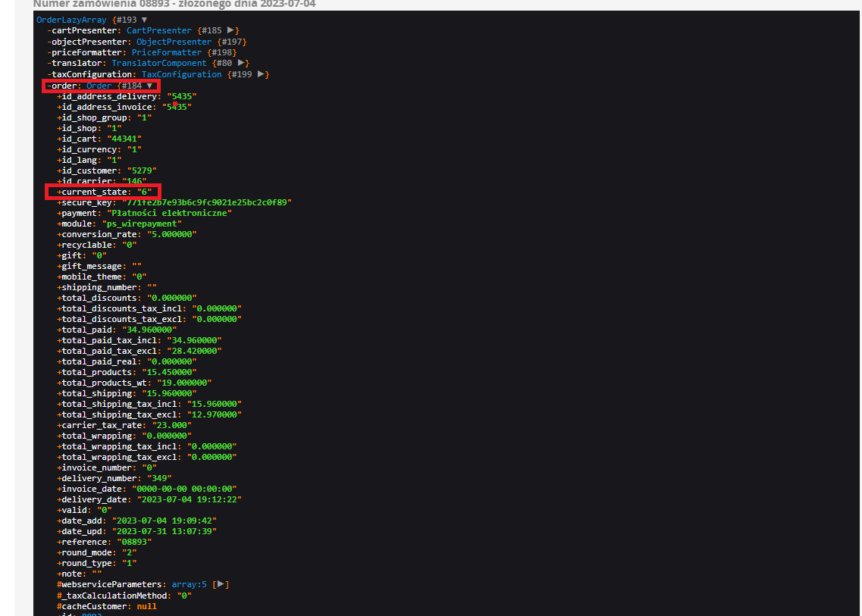Expand the webserviceParameters array:5 arrow

tap(221, 584)
